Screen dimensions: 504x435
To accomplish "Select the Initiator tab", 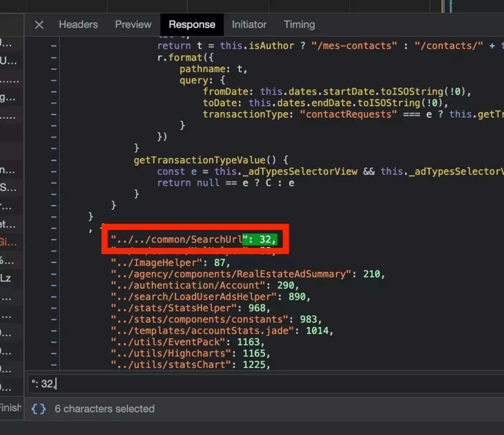I will (249, 24).
